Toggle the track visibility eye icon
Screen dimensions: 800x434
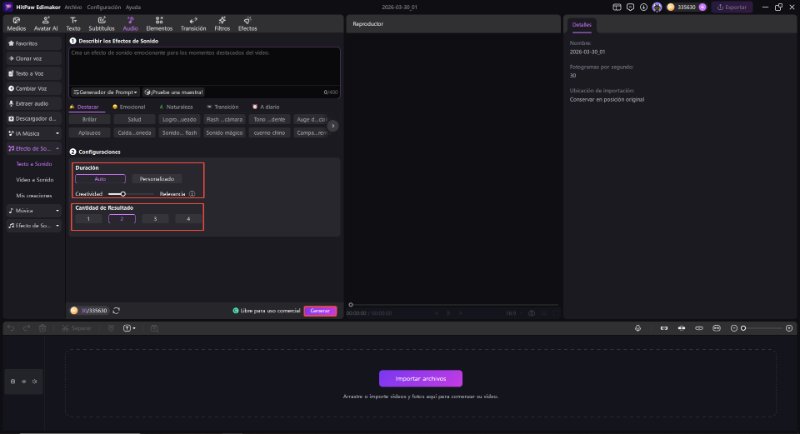[23, 381]
